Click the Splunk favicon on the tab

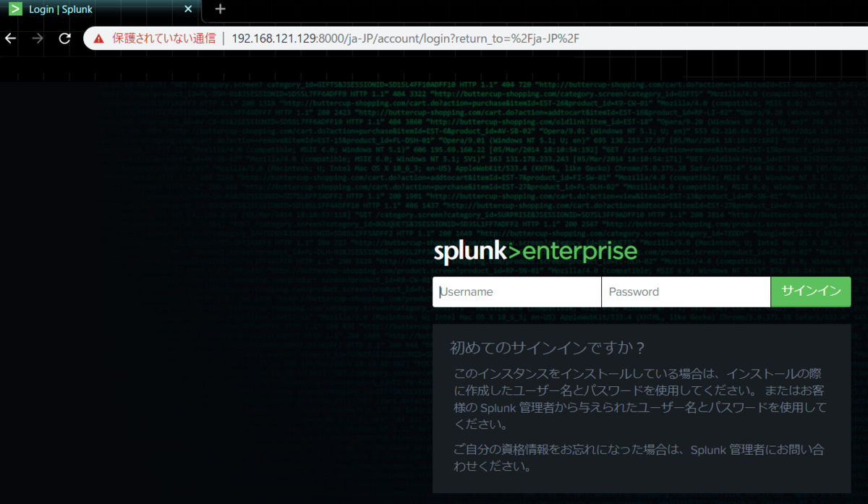(x=14, y=9)
